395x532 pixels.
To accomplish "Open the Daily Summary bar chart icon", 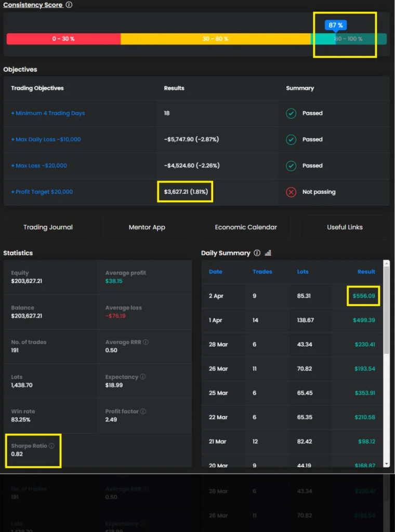I will pos(268,253).
